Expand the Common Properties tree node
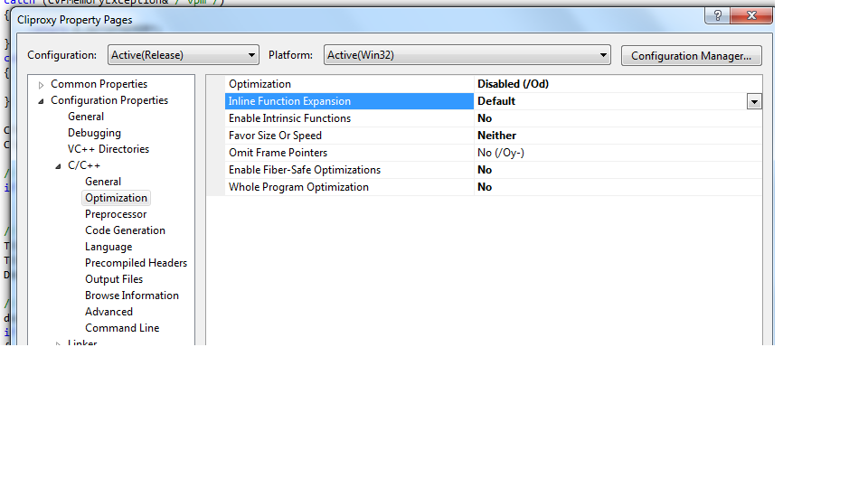868x488 pixels. pos(41,85)
